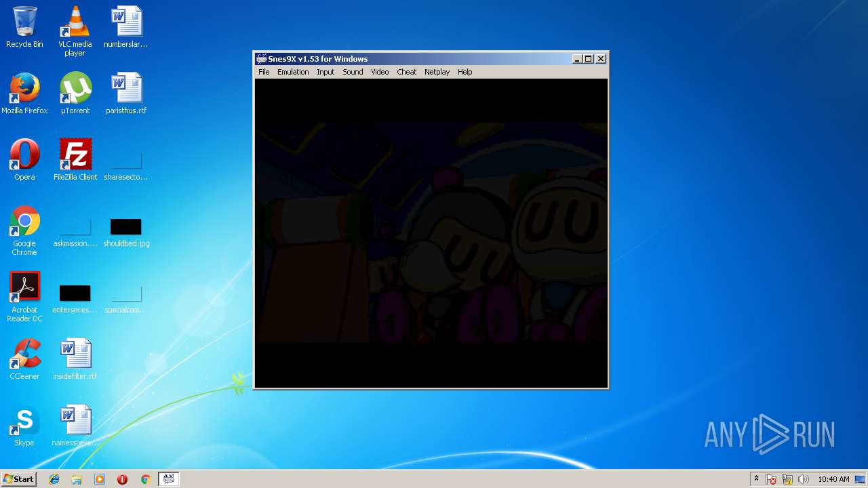
Task: Open the Windows Start menu
Action: 18,479
